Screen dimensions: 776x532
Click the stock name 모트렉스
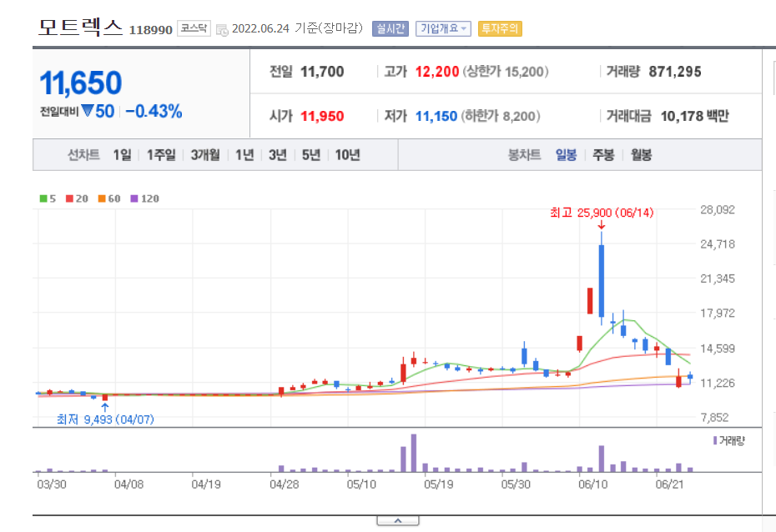click(x=80, y=28)
